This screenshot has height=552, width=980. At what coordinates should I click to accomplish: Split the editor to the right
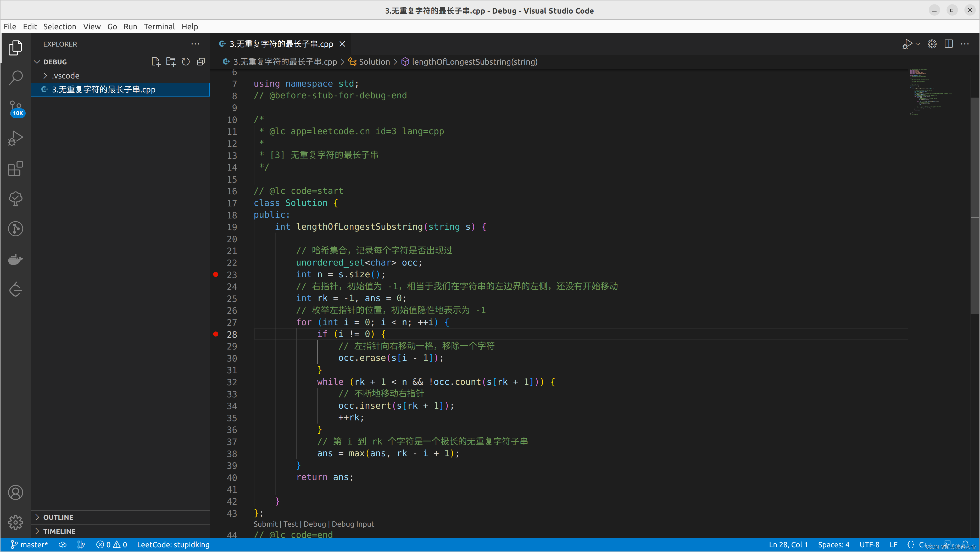tap(949, 44)
